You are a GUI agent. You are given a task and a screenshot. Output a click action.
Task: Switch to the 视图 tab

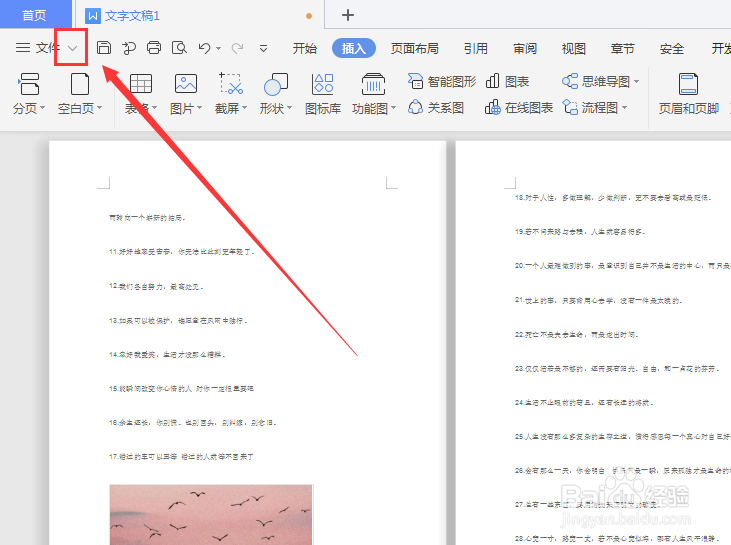(573, 48)
